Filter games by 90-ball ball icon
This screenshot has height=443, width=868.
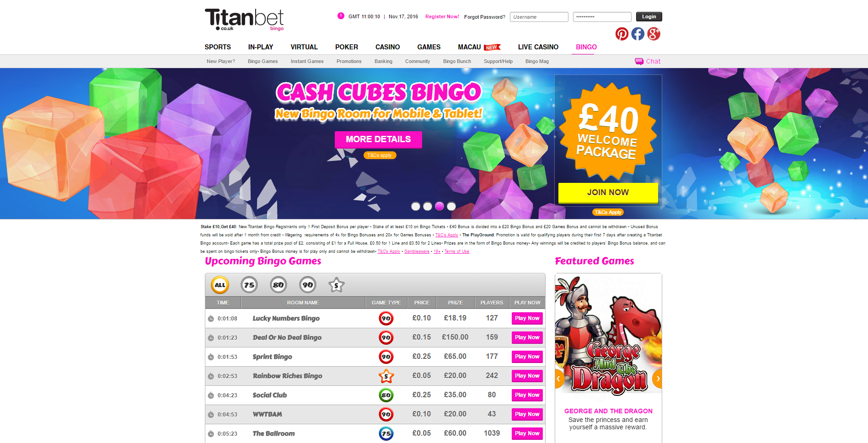pos(308,285)
